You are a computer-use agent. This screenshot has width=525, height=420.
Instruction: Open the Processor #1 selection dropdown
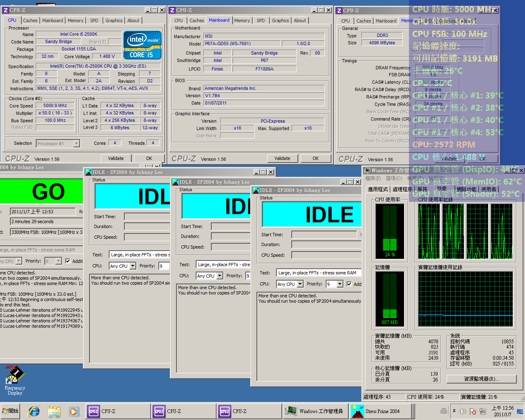click(x=77, y=144)
